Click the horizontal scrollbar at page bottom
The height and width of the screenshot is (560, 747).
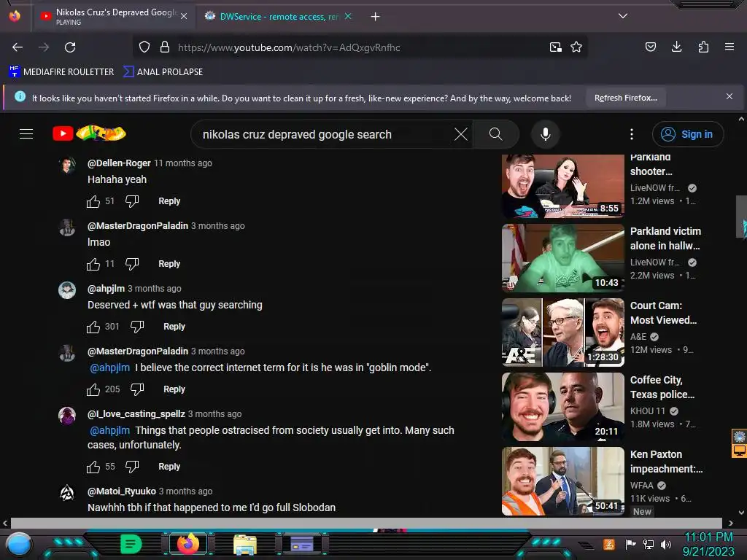(366, 522)
